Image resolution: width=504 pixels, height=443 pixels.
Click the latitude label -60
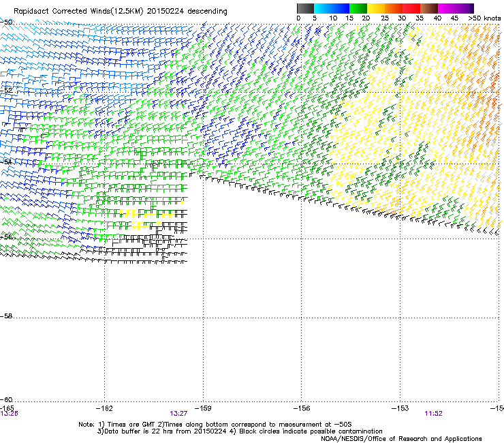(6, 400)
